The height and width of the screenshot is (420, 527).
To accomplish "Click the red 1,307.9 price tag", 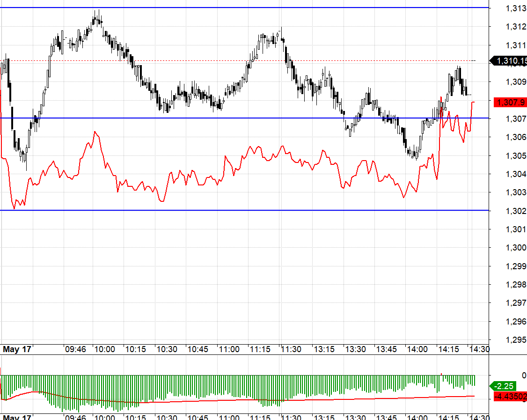I will click(x=511, y=102).
